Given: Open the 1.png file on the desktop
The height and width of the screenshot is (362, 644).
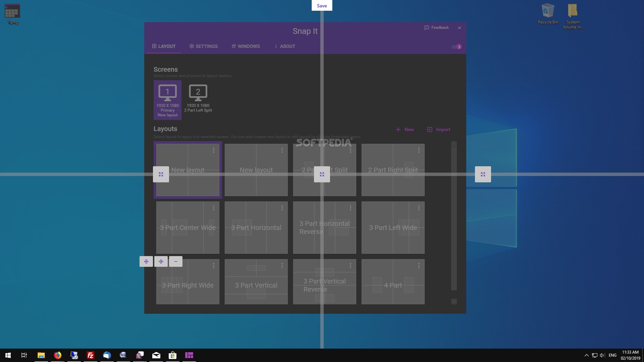Looking at the screenshot, I should pyautogui.click(x=12, y=14).
